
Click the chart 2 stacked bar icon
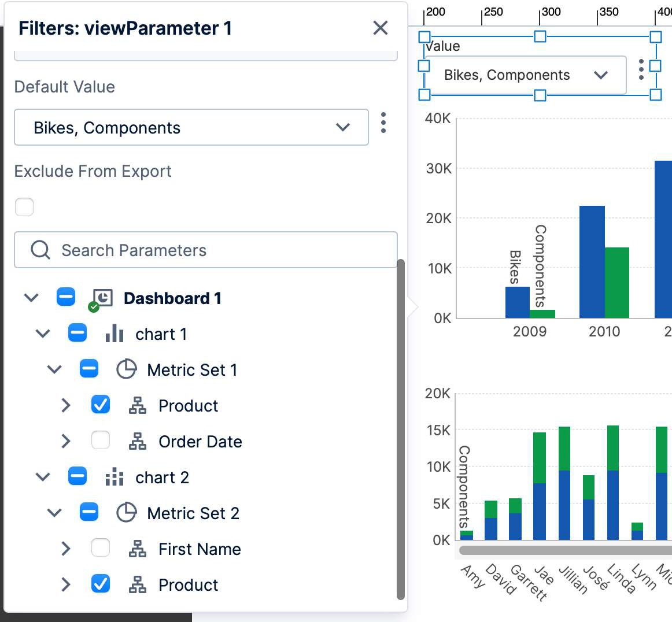[115, 477]
